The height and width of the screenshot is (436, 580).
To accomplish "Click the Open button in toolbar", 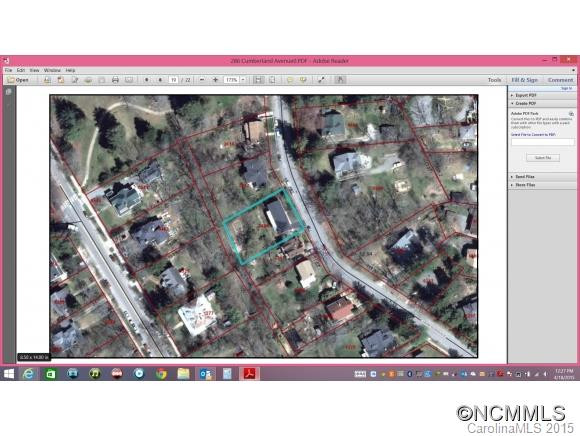I will click(18, 80).
